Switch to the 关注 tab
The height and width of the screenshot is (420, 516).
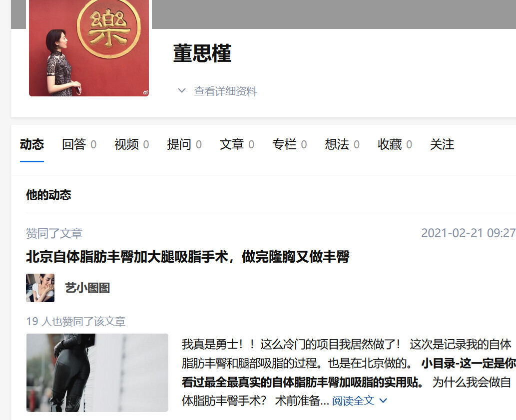[442, 145]
